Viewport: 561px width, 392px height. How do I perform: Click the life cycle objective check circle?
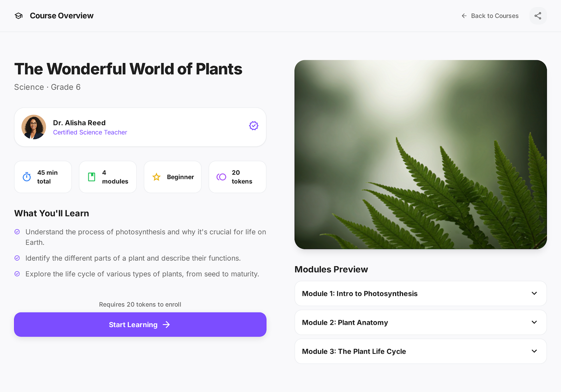click(17, 274)
